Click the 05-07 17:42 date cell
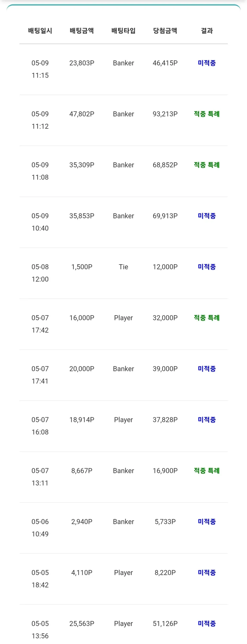 (40, 324)
